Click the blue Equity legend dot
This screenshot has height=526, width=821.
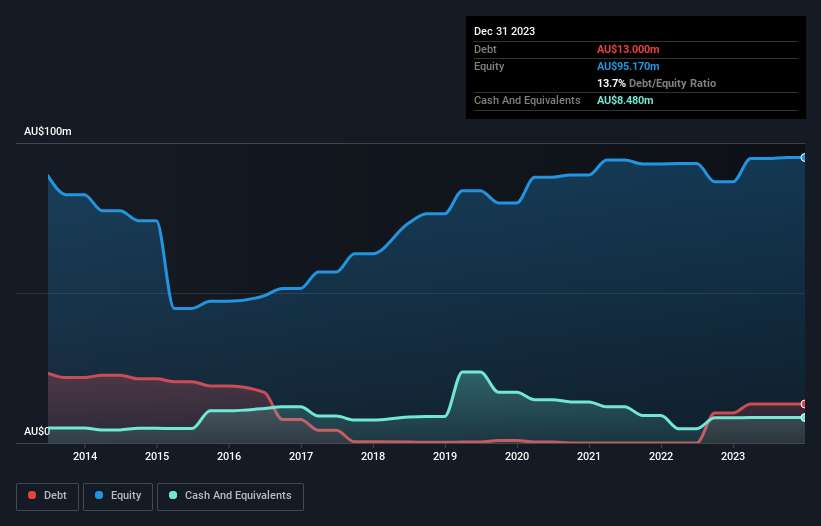pos(99,495)
